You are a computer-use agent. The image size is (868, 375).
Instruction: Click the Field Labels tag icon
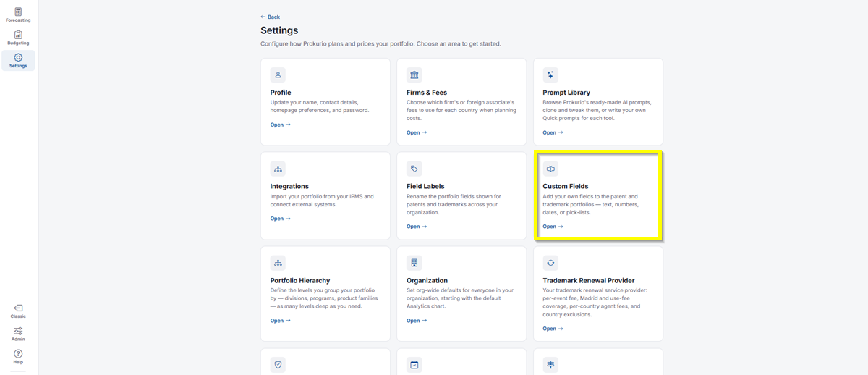[x=414, y=169]
